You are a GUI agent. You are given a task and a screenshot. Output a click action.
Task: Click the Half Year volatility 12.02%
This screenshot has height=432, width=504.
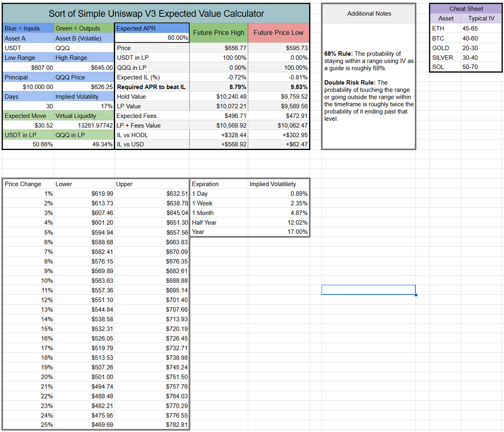tap(279, 222)
